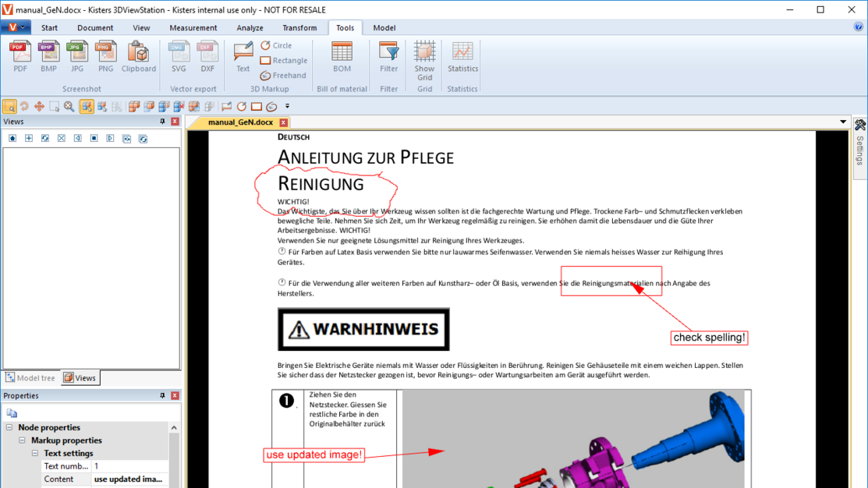868x488 pixels.
Task: Export vector as SVG
Action: (179, 56)
